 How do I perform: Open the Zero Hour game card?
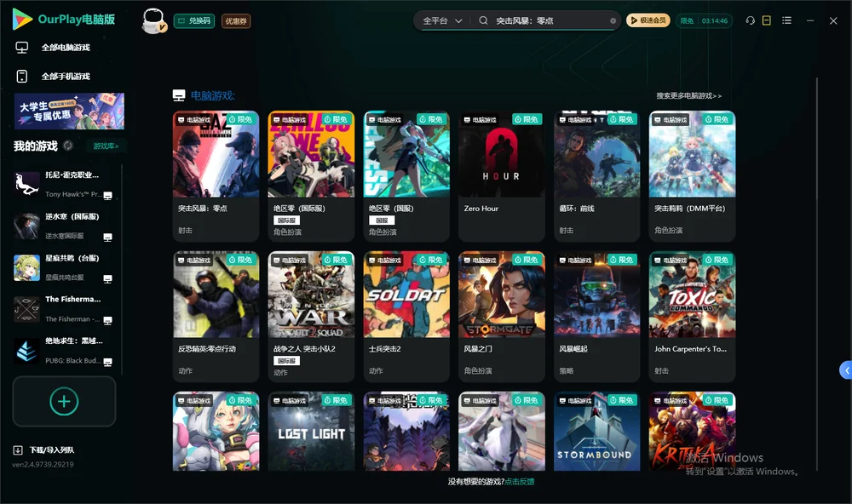pos(502,176)
